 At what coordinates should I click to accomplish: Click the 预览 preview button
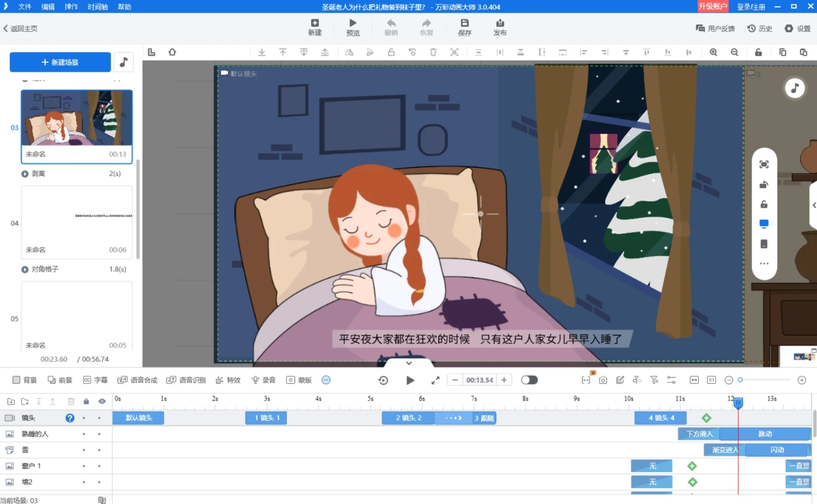click(x=352, y=27)
